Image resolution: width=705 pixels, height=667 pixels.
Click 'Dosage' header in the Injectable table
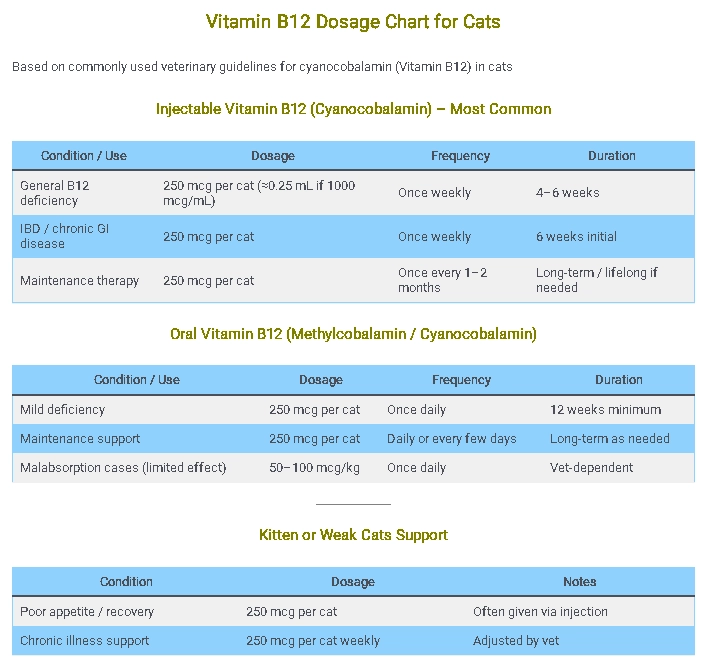[273, 156]
